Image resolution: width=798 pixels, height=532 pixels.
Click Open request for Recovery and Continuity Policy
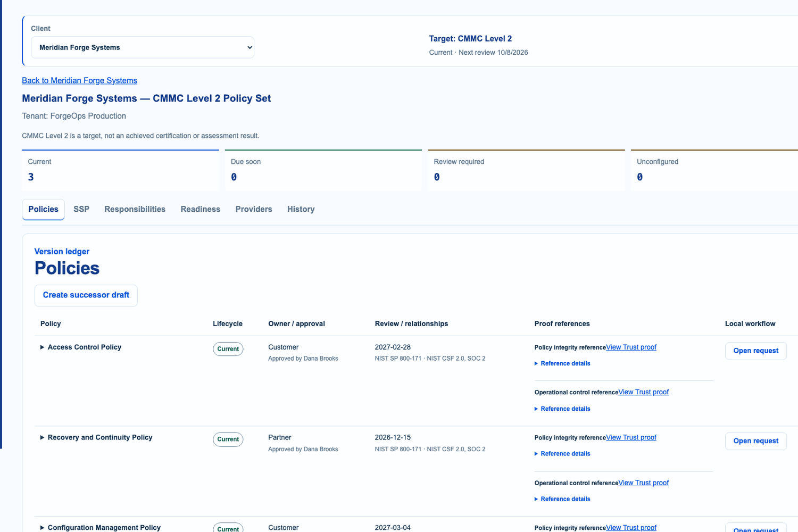(755, 441)
